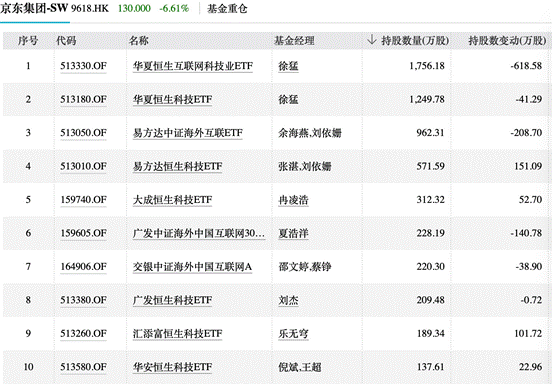Open managers 倪斌,王超 link
552x384 pixels.
click(x=300, y=367)
